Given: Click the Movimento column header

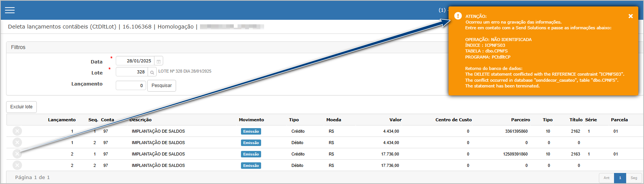Looking at the screenshot, I should (251, 120).
